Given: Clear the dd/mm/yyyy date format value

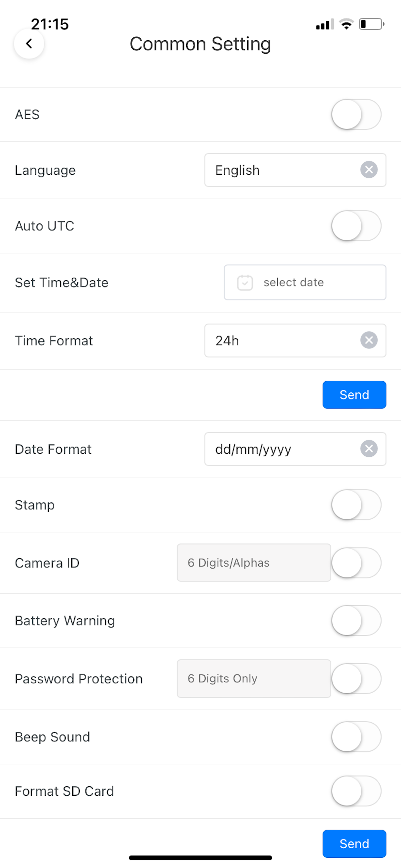Looking at the screenshot, I should (369, 449).
